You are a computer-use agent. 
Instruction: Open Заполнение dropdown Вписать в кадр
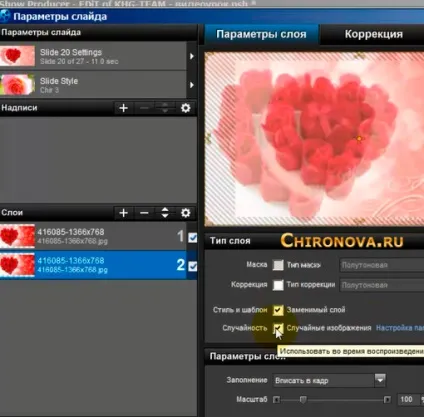coord(329,380)
